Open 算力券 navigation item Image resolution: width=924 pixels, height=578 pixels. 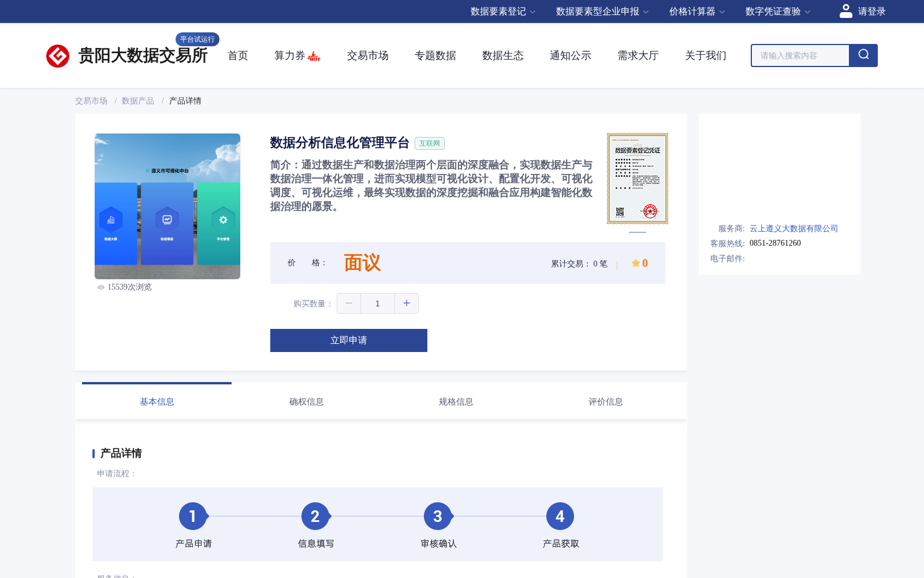(x=290, y=55)
